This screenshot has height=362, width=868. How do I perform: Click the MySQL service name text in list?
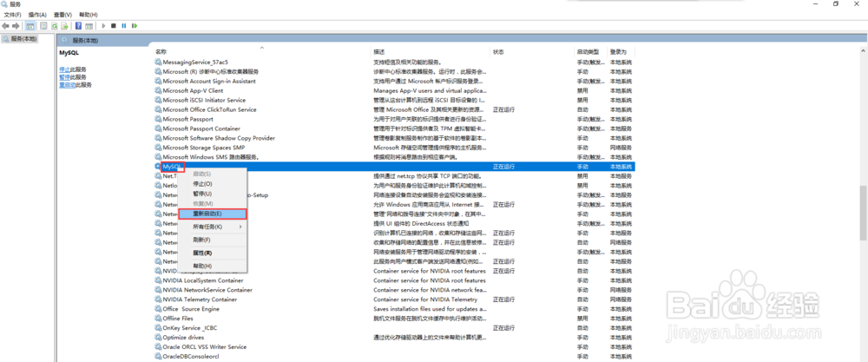click(x=172, y=167)
